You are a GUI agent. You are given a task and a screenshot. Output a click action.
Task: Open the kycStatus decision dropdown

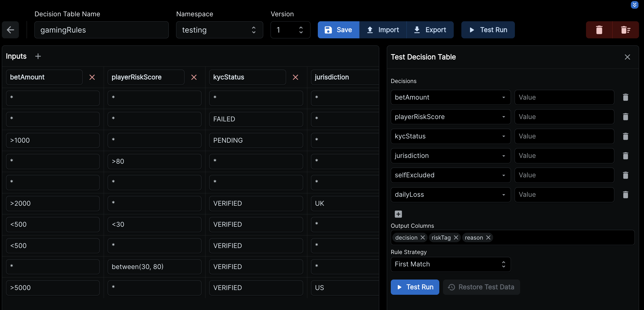451,136
